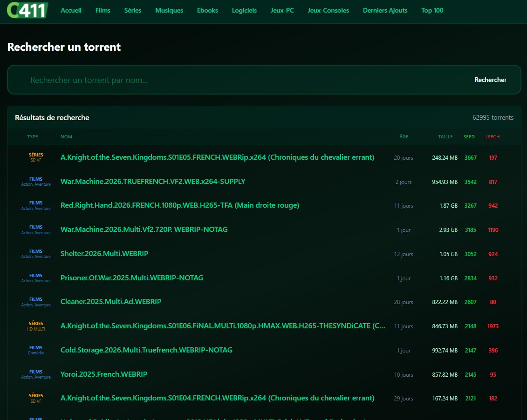Click the LEECH column header
The width and height of the screenshot is (527, 420).
click(x=492, y=137)
